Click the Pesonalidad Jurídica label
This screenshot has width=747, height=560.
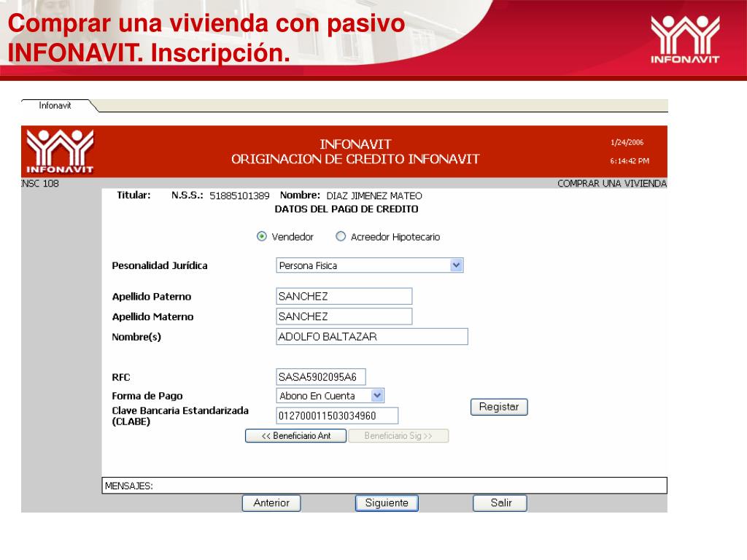(160, 265)
